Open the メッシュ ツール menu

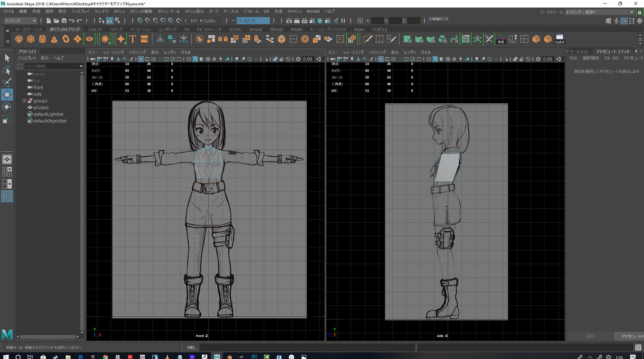(168, 11)
